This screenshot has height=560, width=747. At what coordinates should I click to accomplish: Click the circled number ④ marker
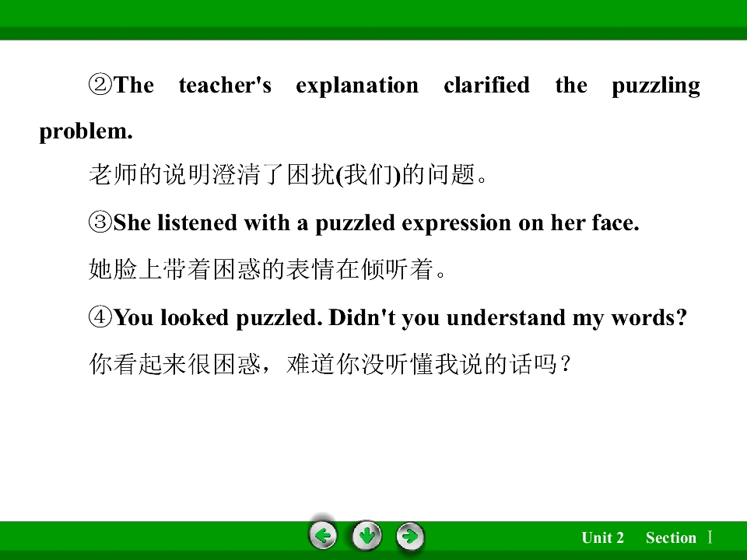point(100,317)
